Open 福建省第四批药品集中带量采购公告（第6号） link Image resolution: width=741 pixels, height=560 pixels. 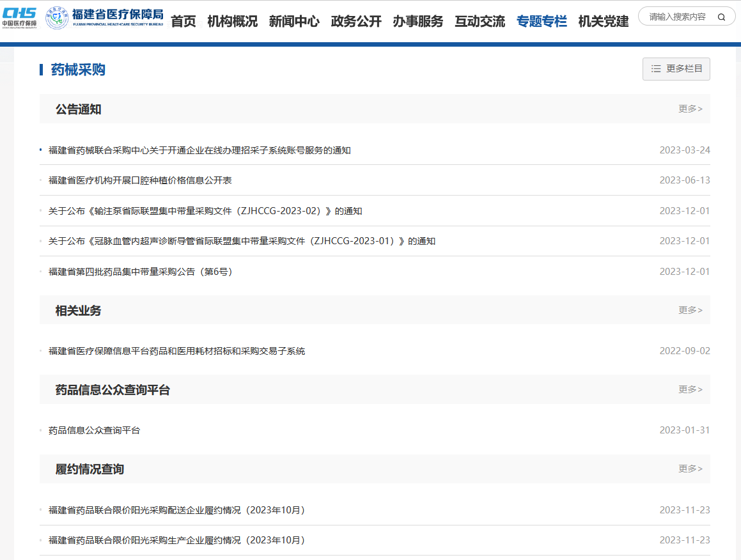coord(141,272)
